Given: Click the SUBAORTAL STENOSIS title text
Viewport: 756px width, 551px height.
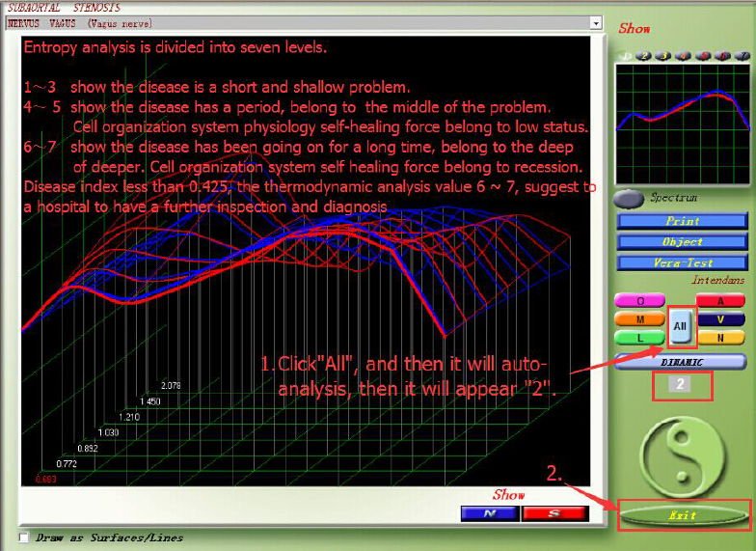Looking at the screenshot, I should click(x=64, y=8).
